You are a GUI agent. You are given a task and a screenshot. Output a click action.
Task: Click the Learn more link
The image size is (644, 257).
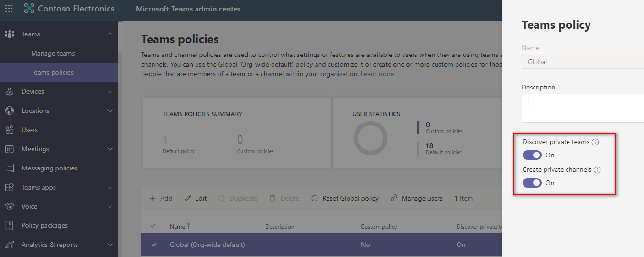377,74
